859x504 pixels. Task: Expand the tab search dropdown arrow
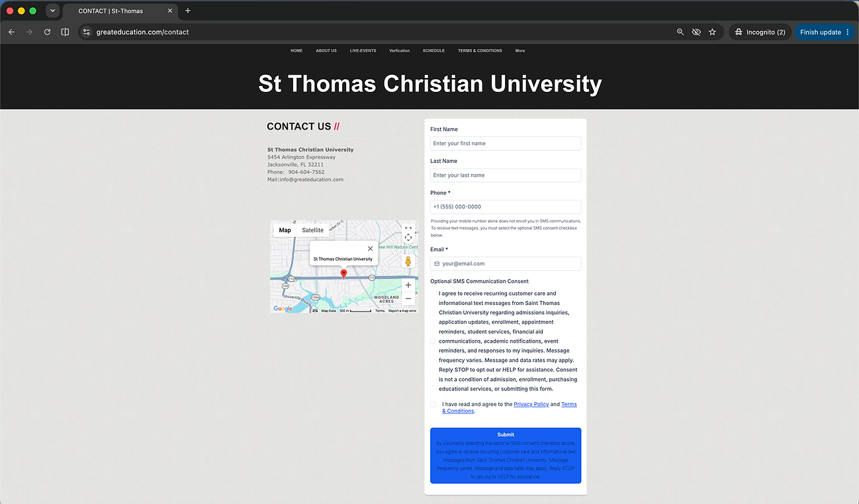[52, 11]
